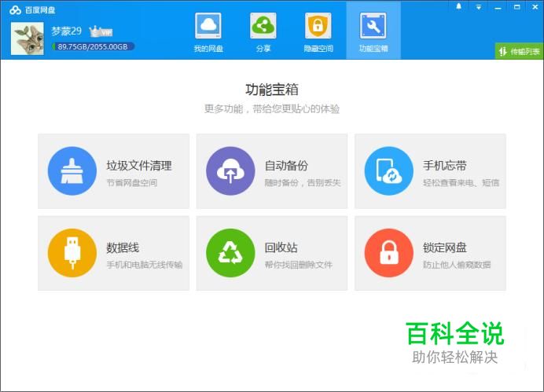Click the user avatar cat picture
The height and width of the screenshot is (392, 544).
(x=28, y=38)
